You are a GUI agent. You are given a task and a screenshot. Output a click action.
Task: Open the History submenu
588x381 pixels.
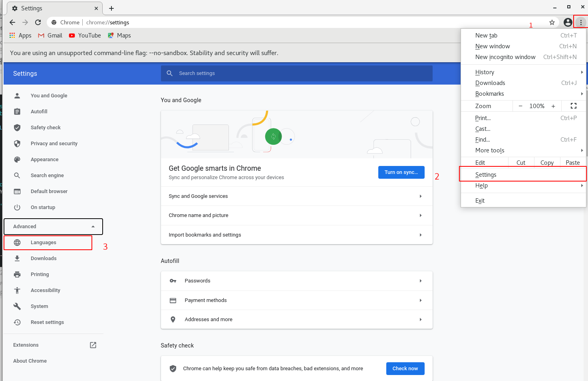pos(523,72)
